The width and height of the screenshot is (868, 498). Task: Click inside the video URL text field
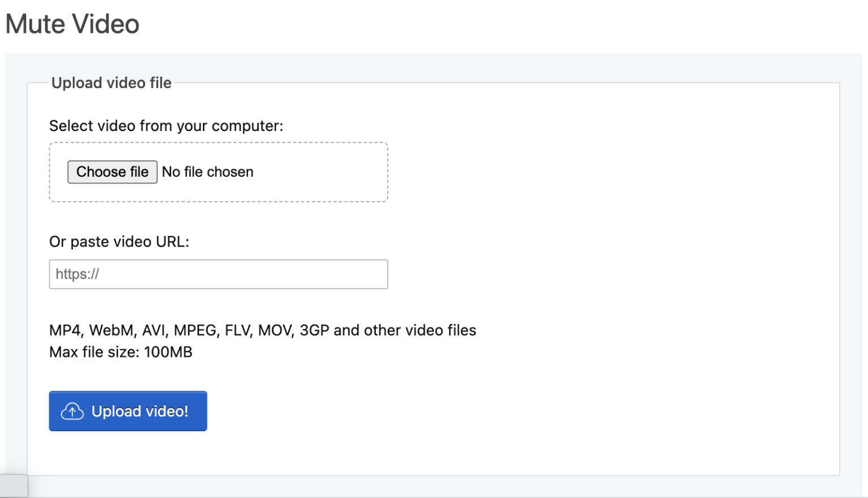(218, 274)
